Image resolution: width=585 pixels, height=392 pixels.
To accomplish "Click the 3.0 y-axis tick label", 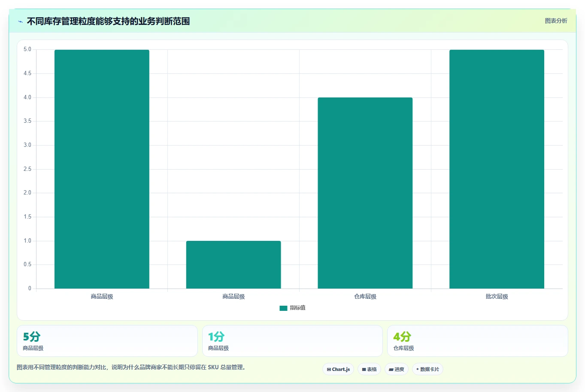I will (27, 145).
